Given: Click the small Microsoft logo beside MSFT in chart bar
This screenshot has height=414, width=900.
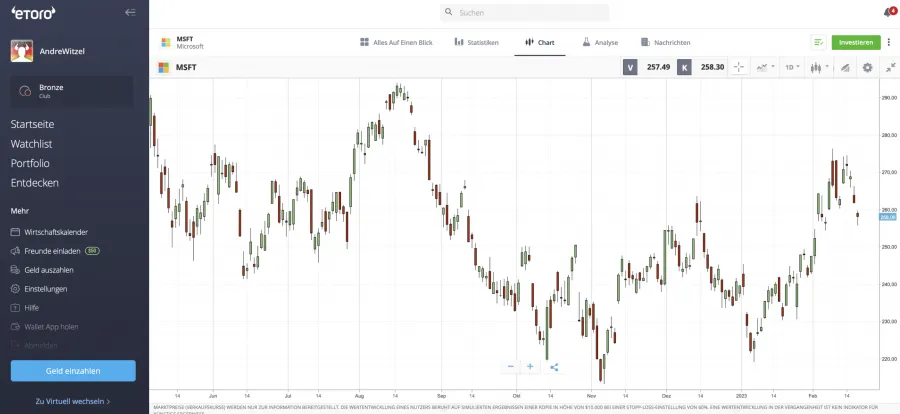Looking at the screenshot, I should pos(164,67).
